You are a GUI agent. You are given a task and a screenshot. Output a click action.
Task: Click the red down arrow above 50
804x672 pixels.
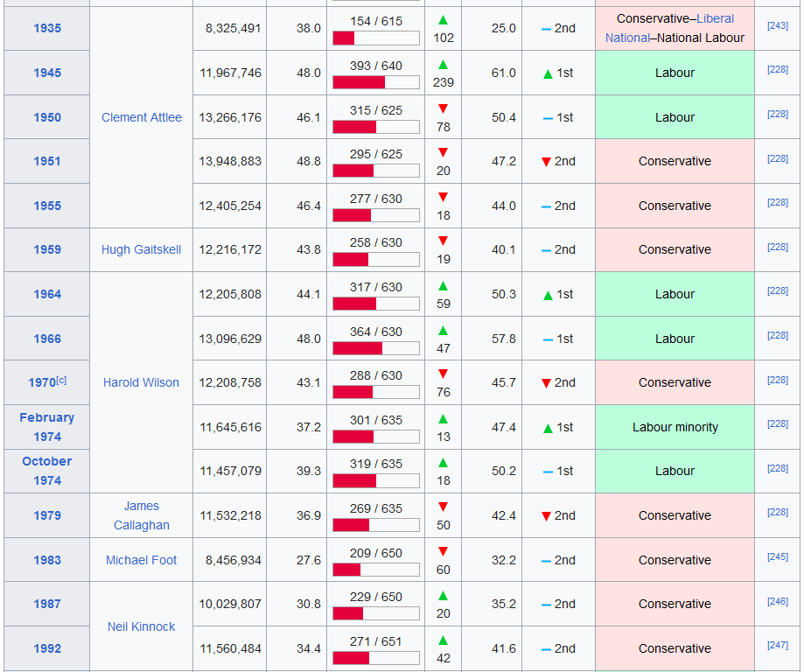[x=443, y=507]
